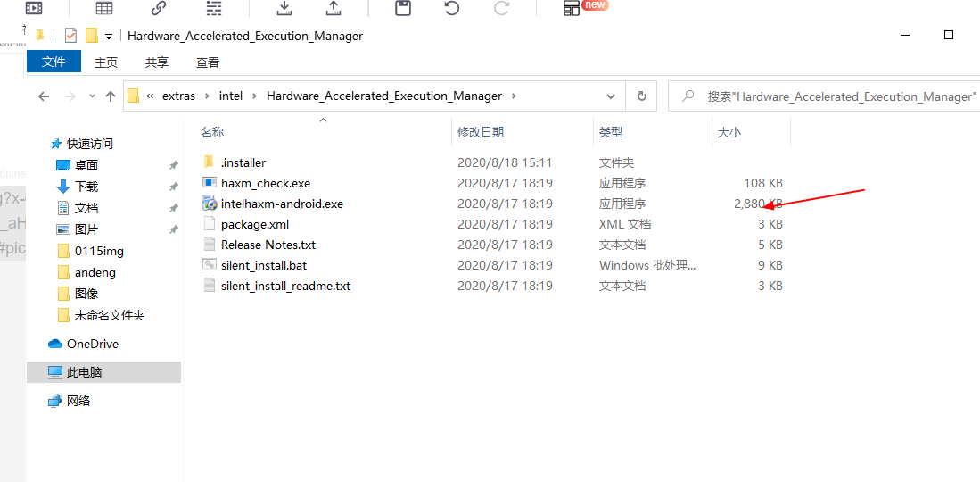Click the template layout icon with new badge

572,7
